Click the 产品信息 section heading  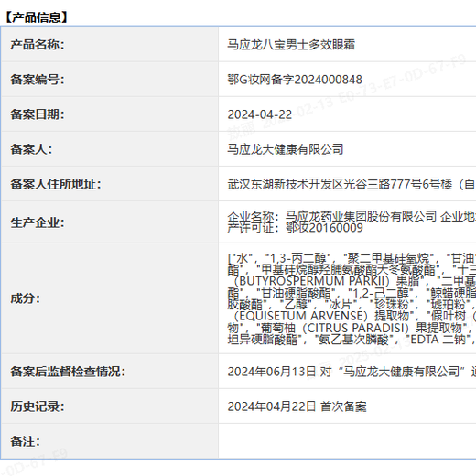coord(37,17)
